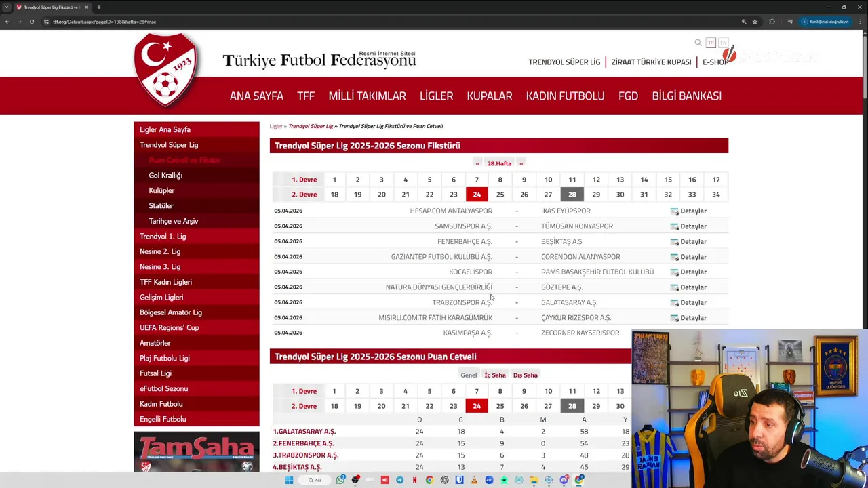Switch standings to Dış Saha tab

526,375
